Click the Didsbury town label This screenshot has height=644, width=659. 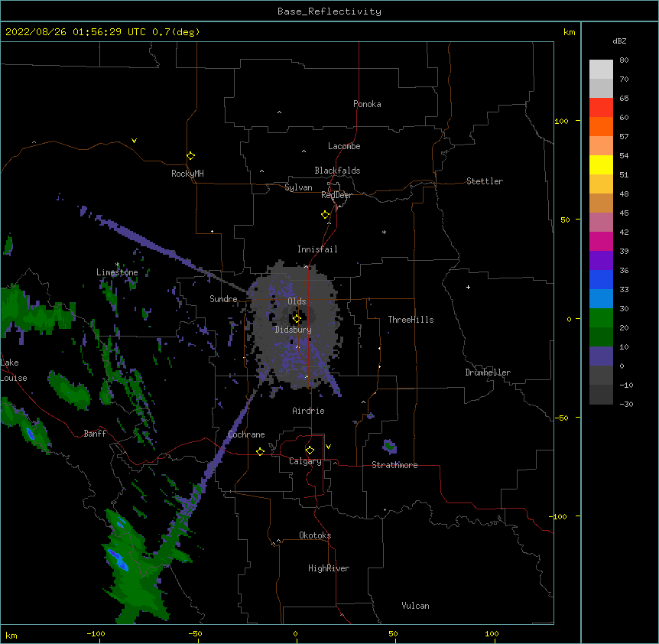(294, 330)
